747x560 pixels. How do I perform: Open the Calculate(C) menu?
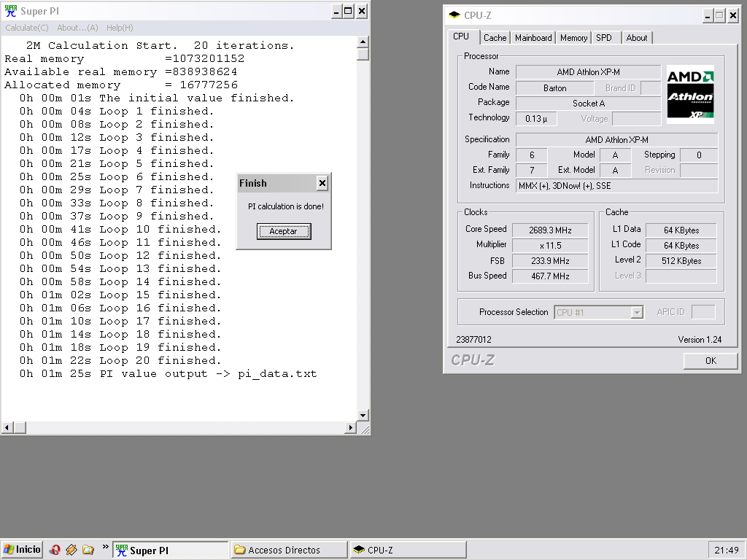coord(27,28)
